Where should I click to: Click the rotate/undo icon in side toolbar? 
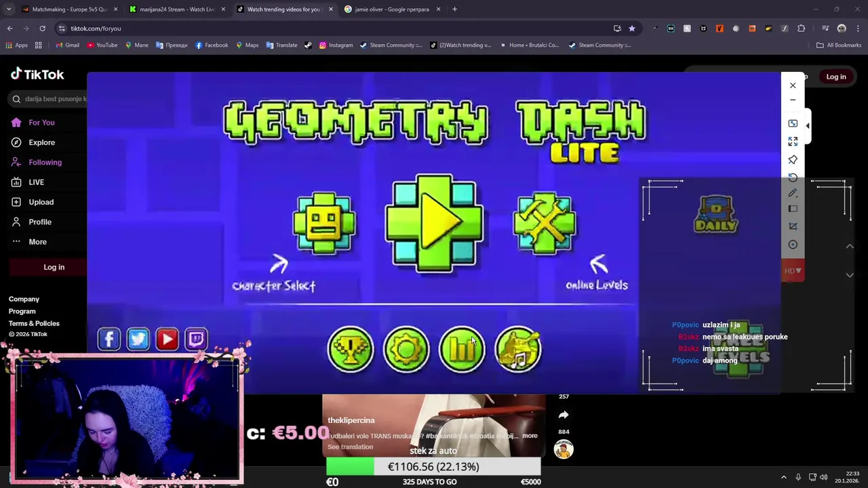tap(793, 178)
